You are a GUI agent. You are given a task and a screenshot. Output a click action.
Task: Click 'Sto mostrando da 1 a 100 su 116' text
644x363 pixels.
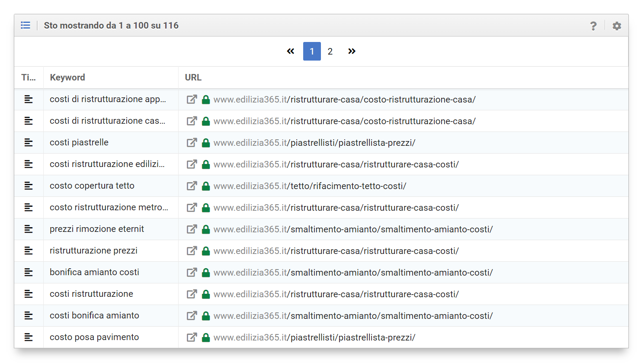[111, 26]
